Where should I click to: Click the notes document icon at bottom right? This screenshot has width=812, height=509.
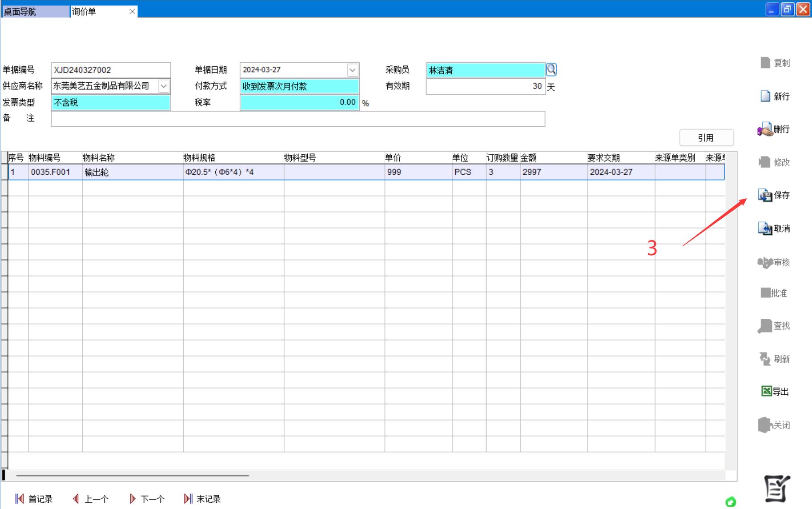click(x=776, y=489)
